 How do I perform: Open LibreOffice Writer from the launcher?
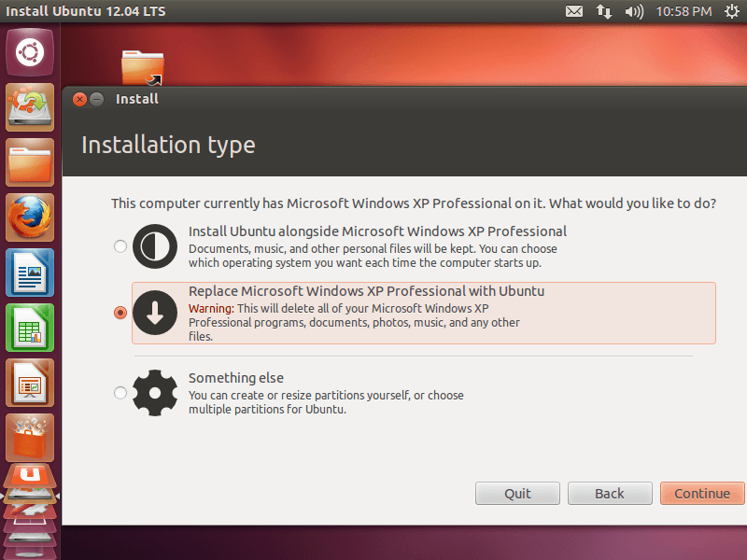(30, 273)
